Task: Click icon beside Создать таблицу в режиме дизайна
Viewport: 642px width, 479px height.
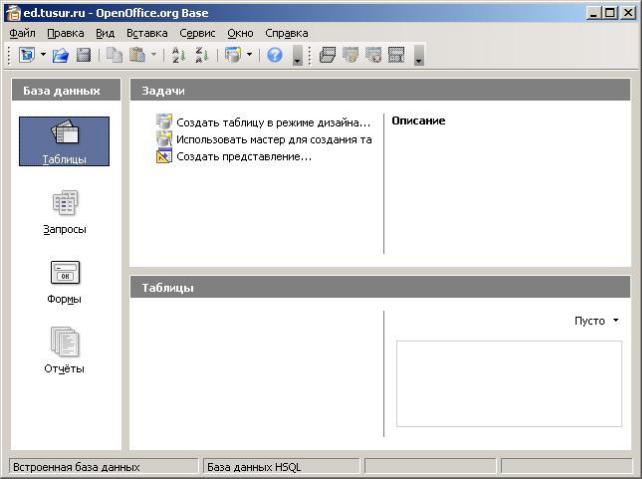Action: [164, 122]
